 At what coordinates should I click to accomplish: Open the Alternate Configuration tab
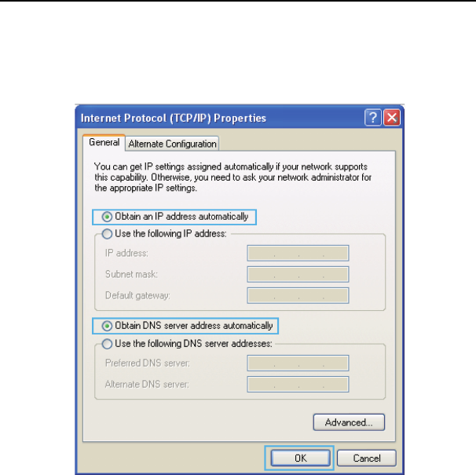point(172,144)
